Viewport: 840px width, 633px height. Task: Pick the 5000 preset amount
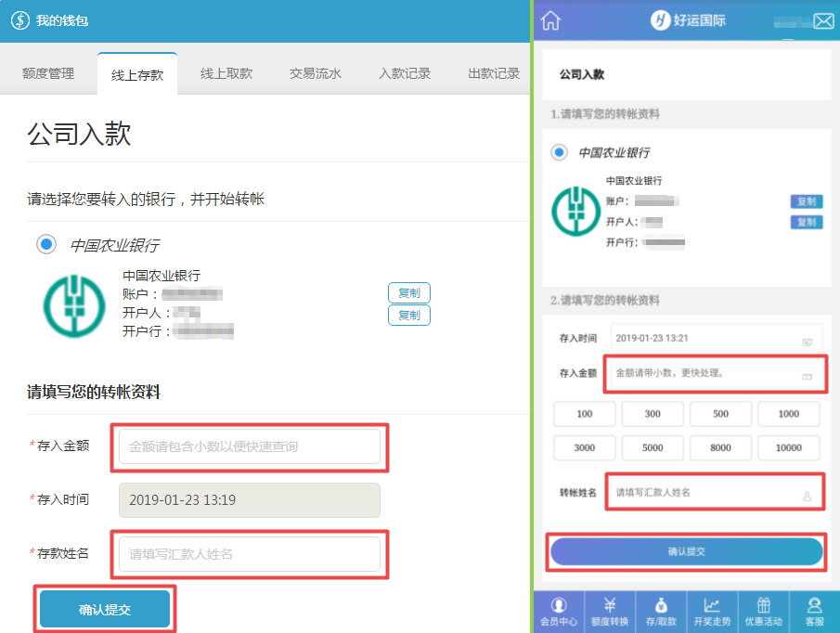pyautogui.click(x=653, y=447)
